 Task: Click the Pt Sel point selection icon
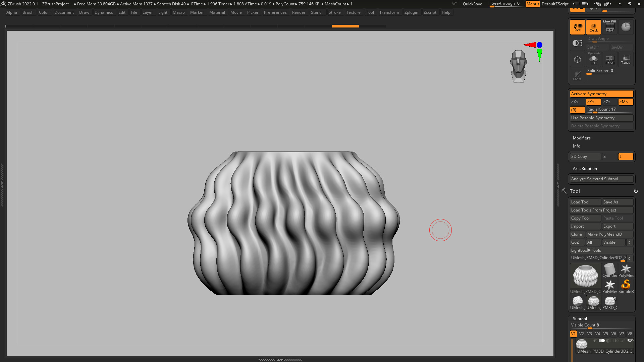(609, 60)
